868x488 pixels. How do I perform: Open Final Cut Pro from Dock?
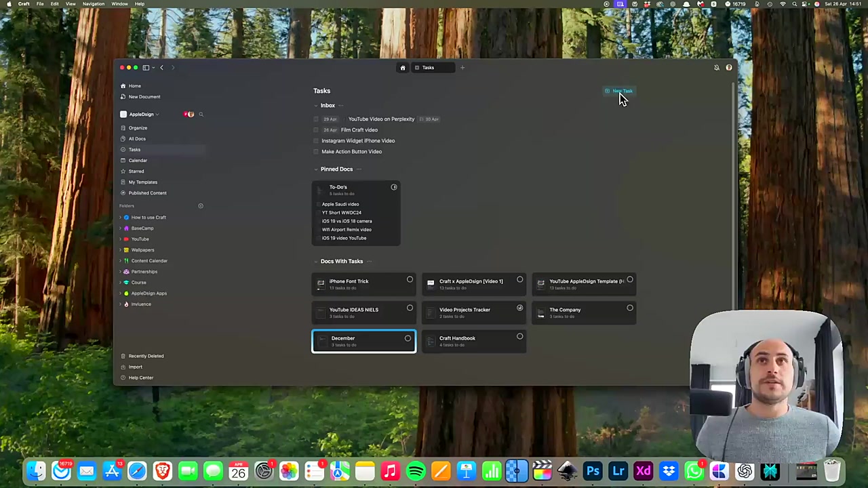(x=542, y=471)
